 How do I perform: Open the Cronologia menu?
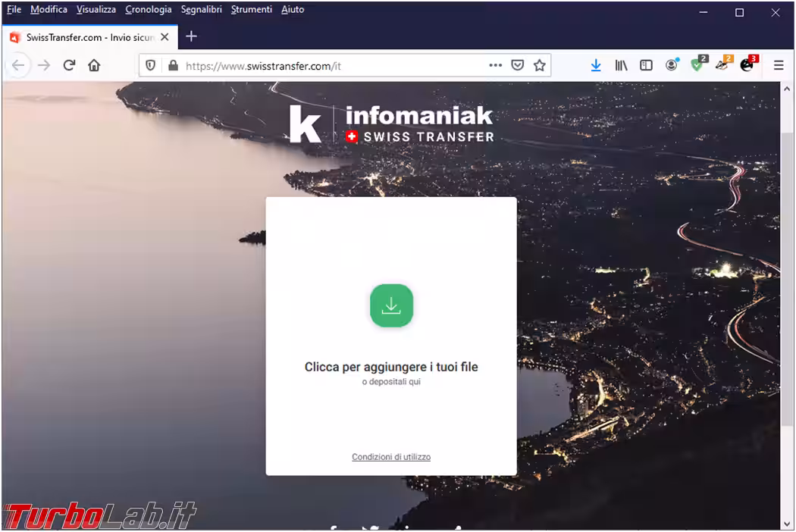click(x=149, y=10)
